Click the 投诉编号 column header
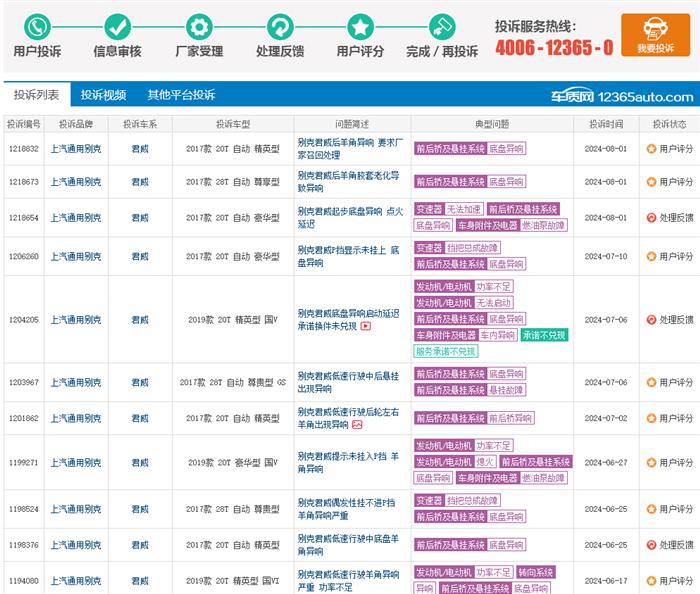 pyautogui.click(x=24, y=124)
